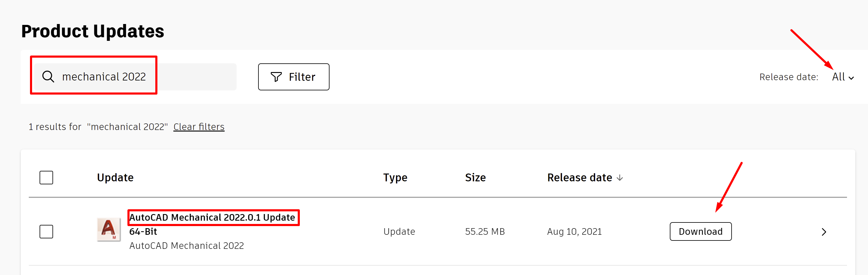Download the AutoCAD Mechanical 2022.0.1 Update
Viewport: 868px width, 275px height.
tap(700, 231)
